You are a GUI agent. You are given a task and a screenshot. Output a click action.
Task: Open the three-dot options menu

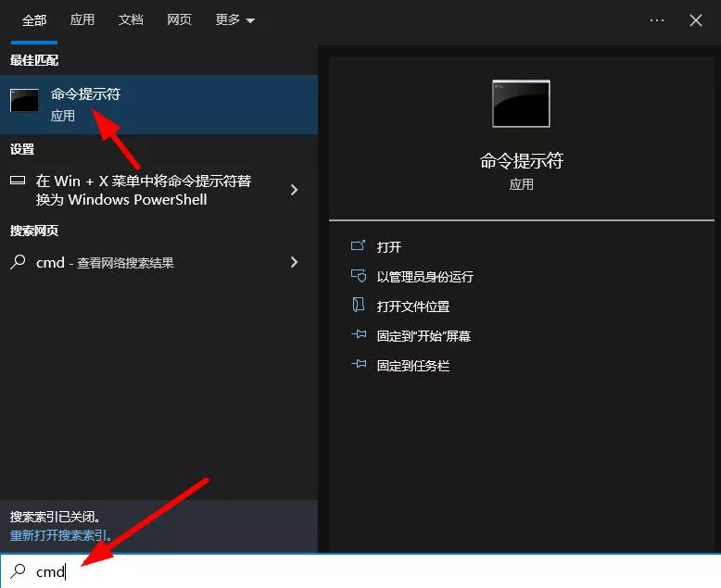coord(657,20)
